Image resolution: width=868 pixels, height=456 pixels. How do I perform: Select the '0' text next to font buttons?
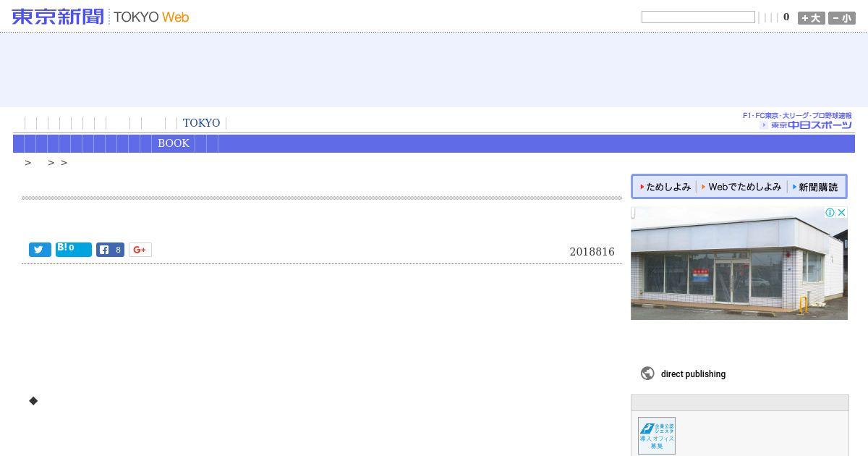click(786, 17)
